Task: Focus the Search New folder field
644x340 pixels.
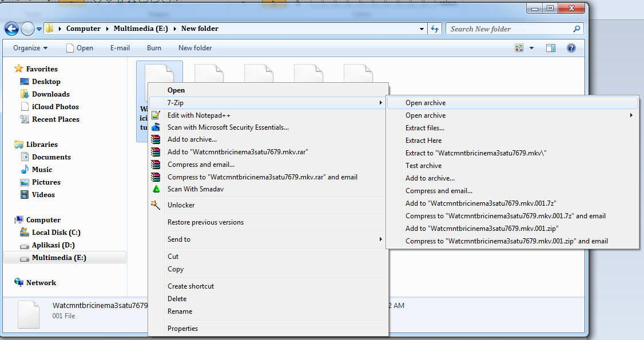Action: pos(514,29)
